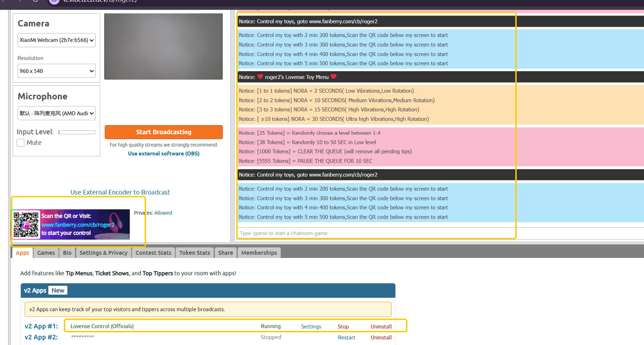Stop the Lovense Control app
This screenshot has height=345, width=644.
[343, 327]
